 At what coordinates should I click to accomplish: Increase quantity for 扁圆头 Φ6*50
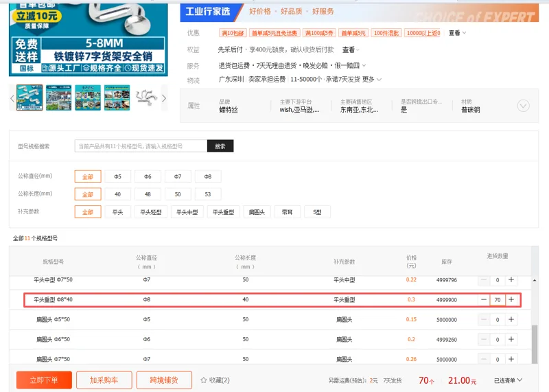511,339
